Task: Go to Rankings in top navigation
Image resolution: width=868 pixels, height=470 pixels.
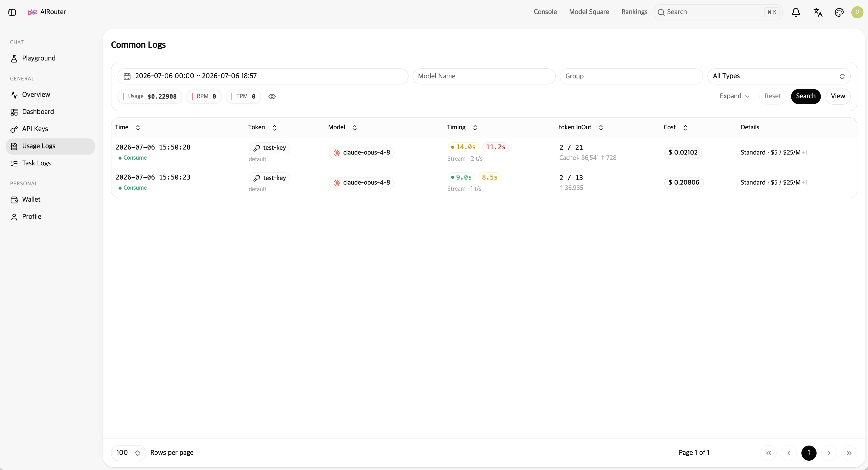Action: click(x=634, y=12)
